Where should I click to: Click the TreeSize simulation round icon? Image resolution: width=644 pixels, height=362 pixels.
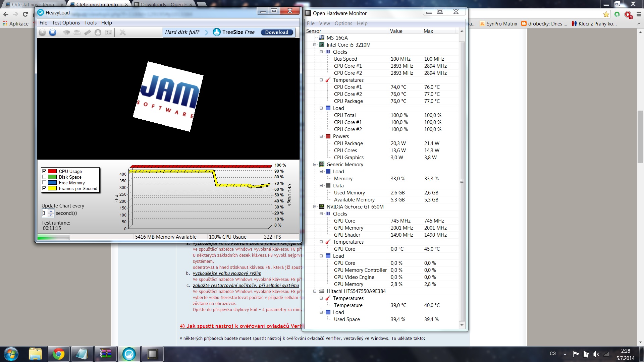click(x=98, y=32)
